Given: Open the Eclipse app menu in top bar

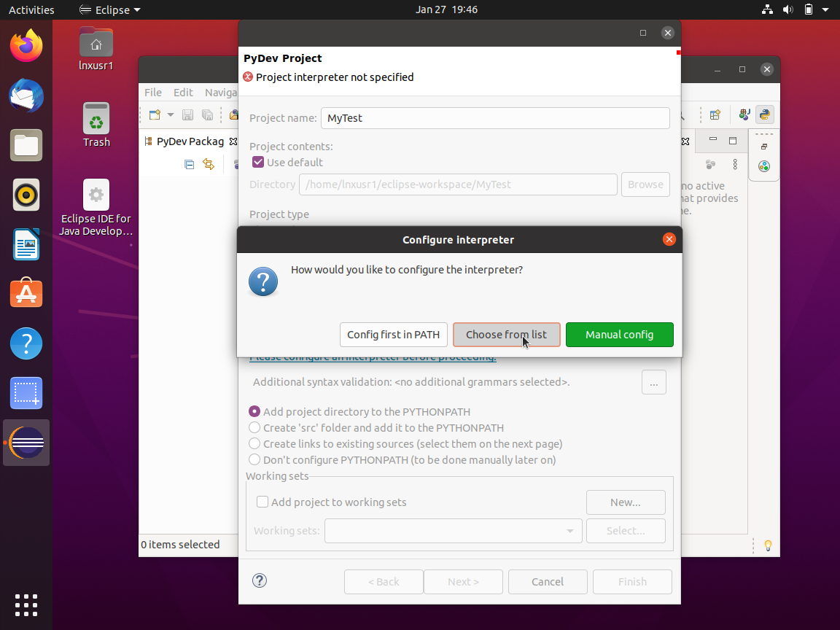Looking at the screenshot, I should [x=109, y=10].
